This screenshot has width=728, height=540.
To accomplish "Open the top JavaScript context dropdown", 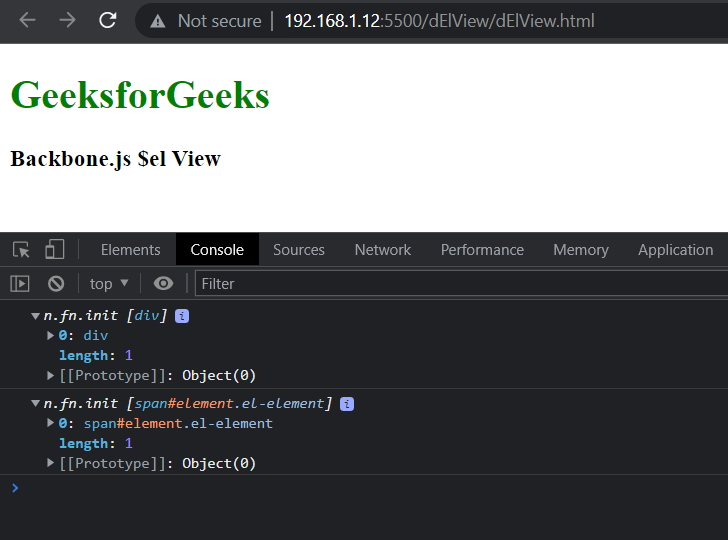I will click(x=109, y=284).
